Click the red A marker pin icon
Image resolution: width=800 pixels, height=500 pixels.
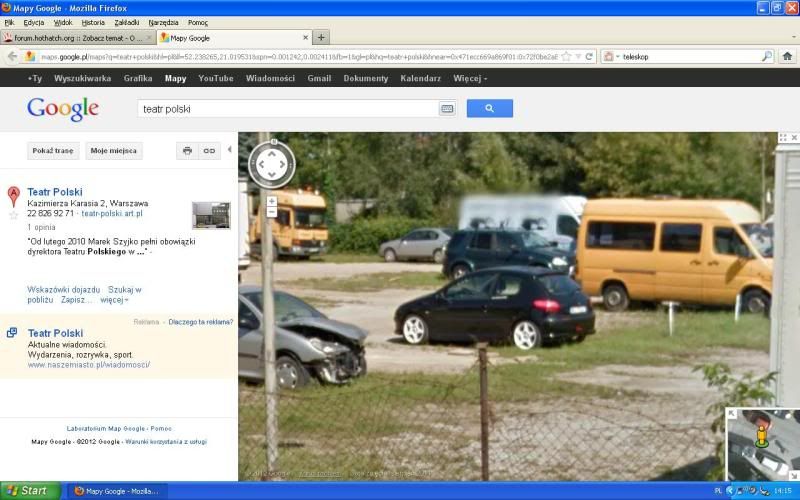pos(14,195)
